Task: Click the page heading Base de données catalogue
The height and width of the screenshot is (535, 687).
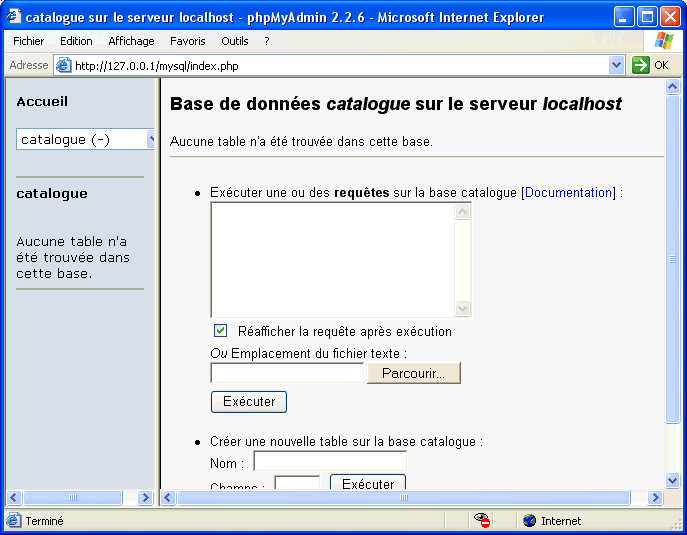Action: pyautogui.click(x=396, y=104)
